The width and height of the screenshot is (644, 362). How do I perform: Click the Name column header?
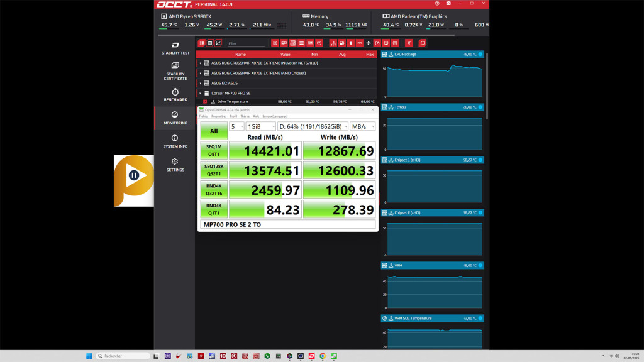click(x=240, y=55)
